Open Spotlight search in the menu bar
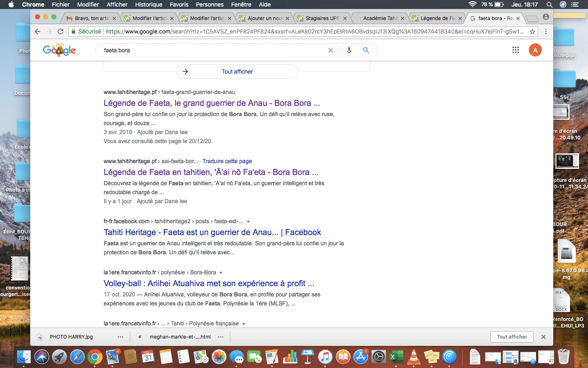The height and width of the screenshot is (368, 588). pyautogui.click(x=550, y=4)
